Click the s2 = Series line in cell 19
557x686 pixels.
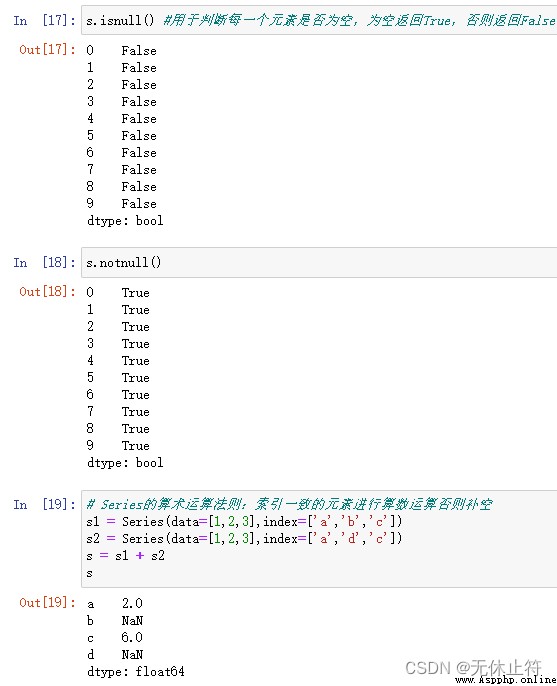click(x=244, y=538)
